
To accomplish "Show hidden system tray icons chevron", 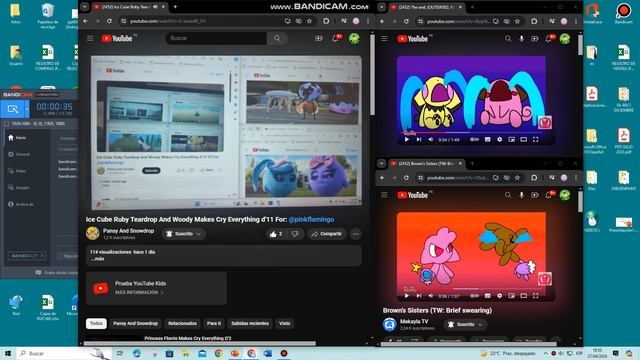I will [545, 353].
